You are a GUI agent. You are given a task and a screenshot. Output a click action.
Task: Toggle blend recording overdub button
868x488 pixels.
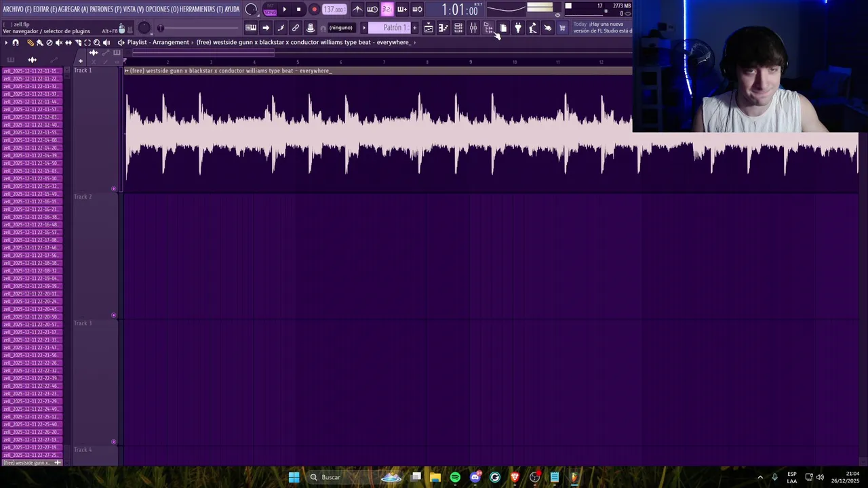(402, 9)
